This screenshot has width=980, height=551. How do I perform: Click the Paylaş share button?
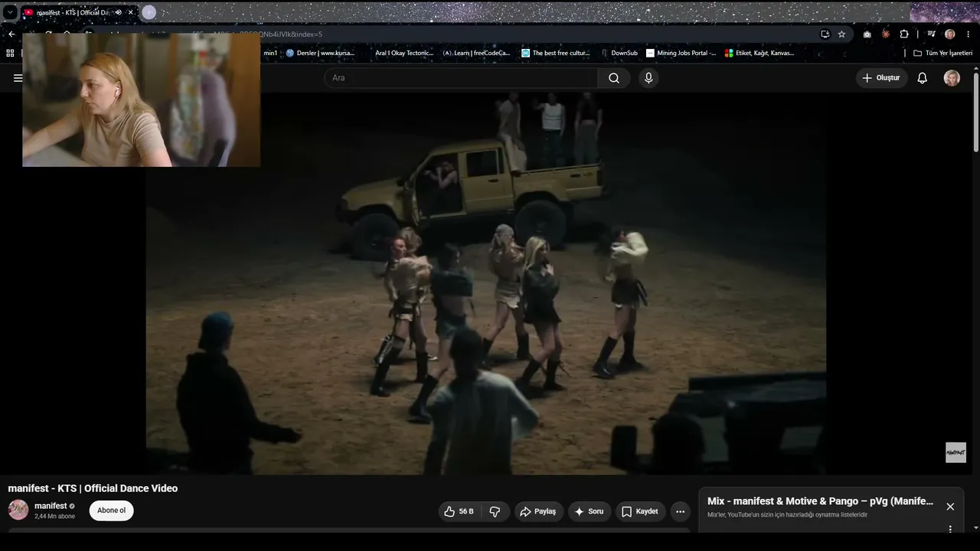(540, 511)
